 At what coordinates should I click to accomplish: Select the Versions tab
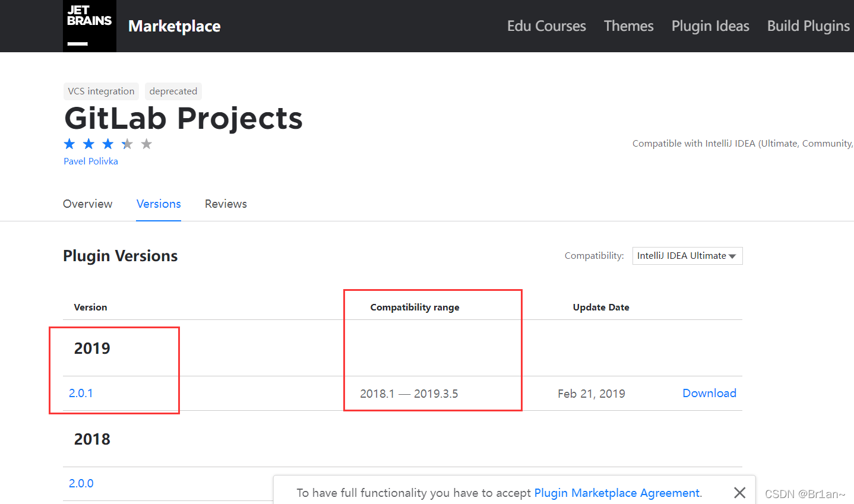[158, 204]
